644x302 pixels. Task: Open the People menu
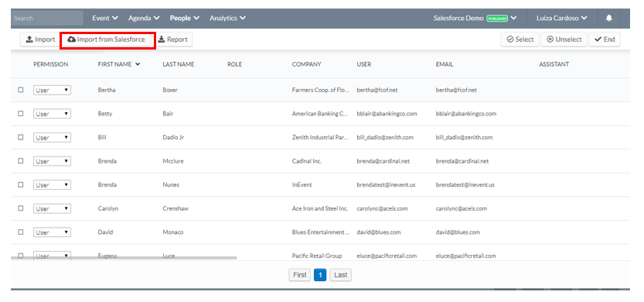tap(185, 18)
